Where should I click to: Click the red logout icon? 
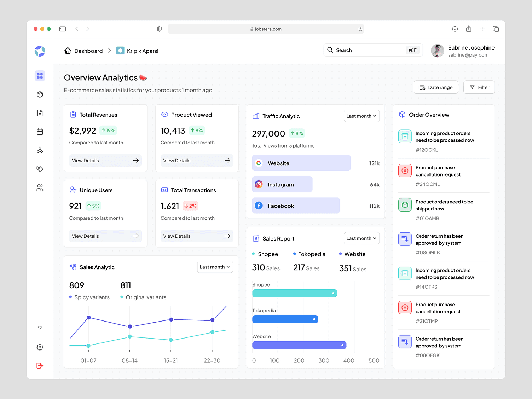(x=40, y=366)
